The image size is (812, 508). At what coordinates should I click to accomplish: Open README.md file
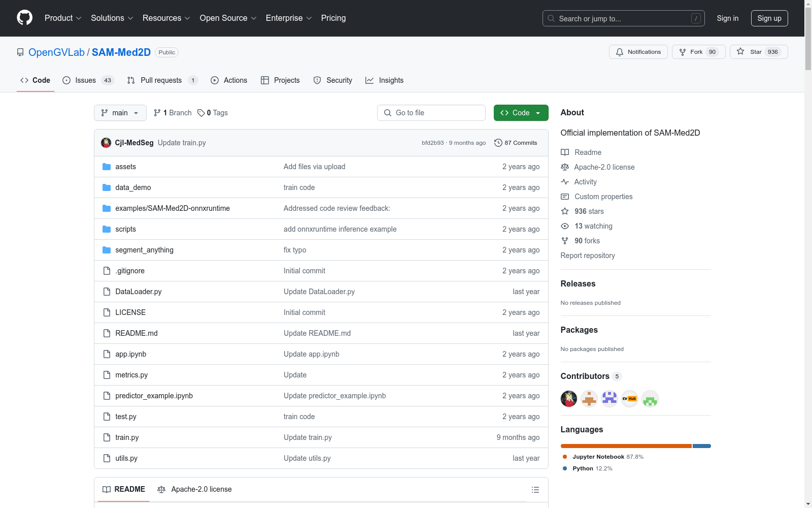coord(137,333)
